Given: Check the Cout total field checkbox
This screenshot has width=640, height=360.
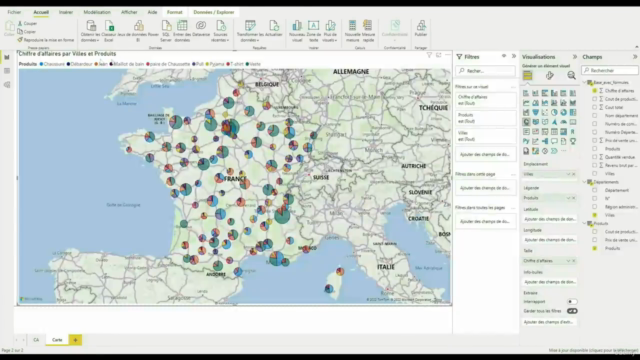Looking at the screenshot, I should (x=595, y=107).
